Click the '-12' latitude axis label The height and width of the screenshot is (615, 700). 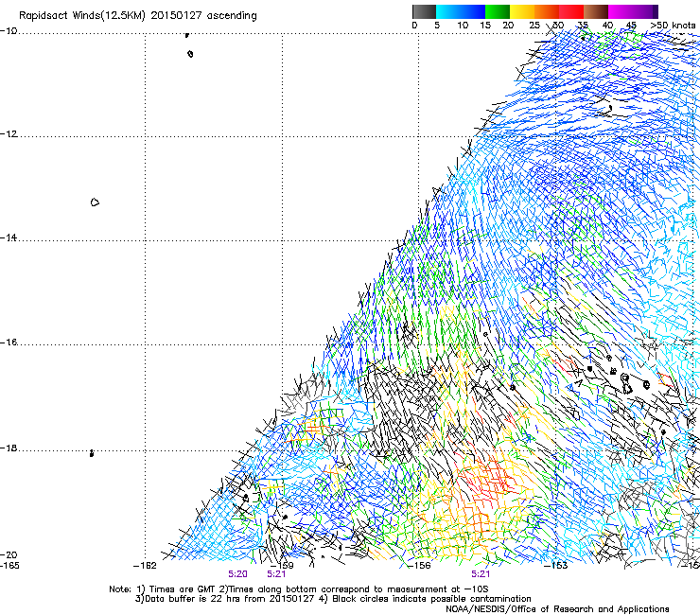(x=9, y=134)
